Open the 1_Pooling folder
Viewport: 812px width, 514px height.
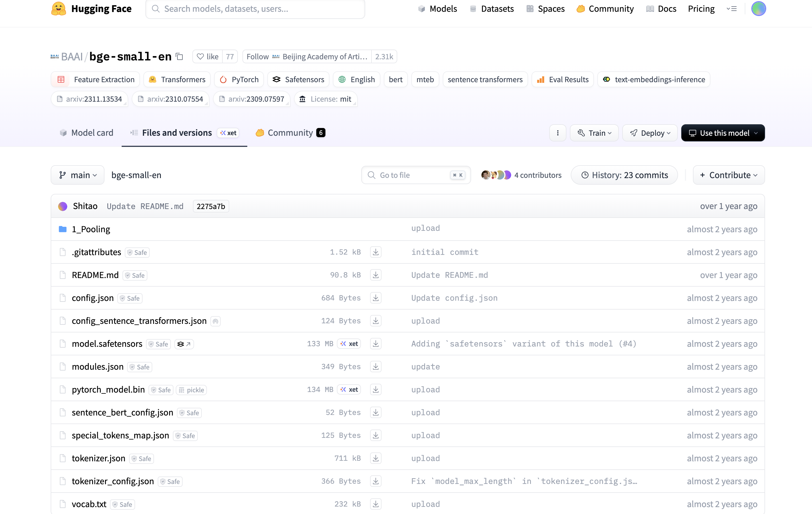coord(91,229)
